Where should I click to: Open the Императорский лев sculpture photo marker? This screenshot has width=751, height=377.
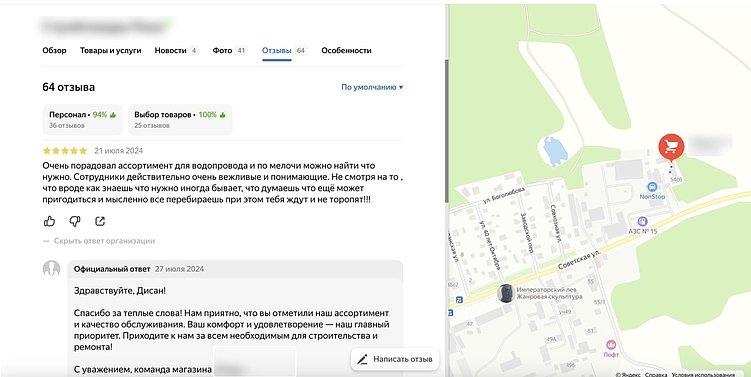point(506,293)
